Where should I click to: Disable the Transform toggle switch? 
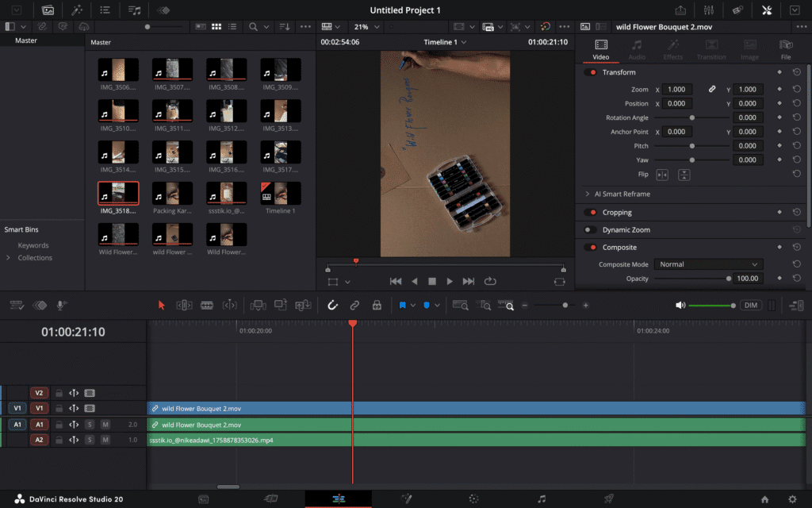[x=590, y=72]
